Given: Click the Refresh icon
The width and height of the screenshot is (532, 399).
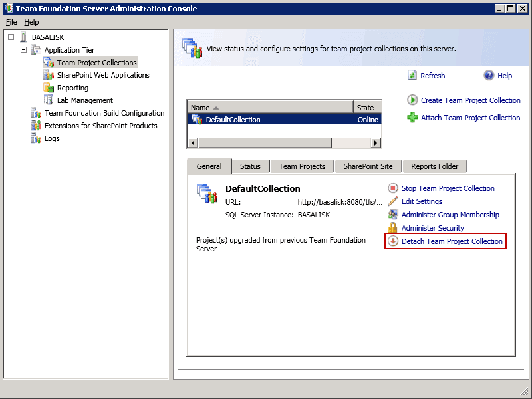Looking at the screenshot, I should pos(412,76).
